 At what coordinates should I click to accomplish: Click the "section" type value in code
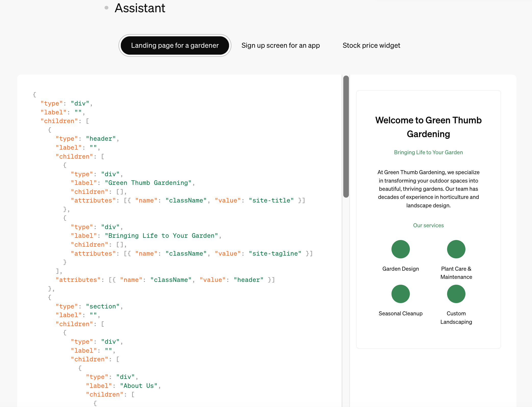(103, 306)
